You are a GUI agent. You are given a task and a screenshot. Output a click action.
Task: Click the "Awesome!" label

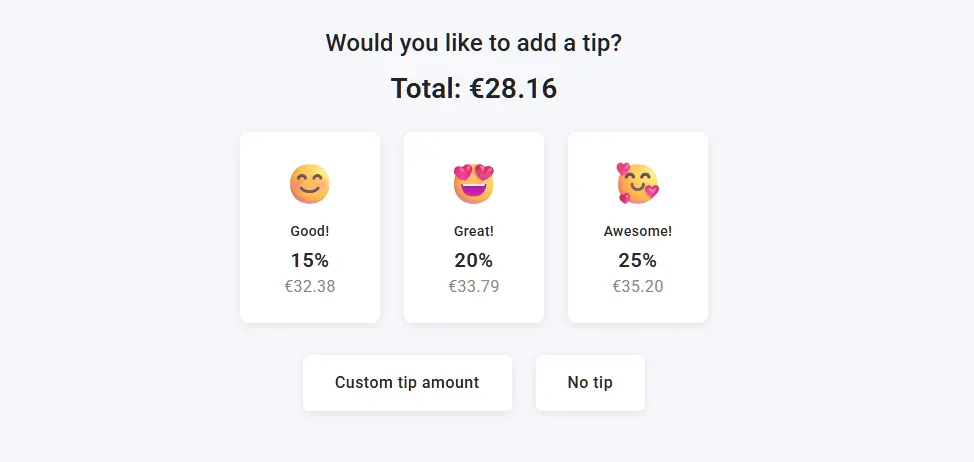coord(638,231)
